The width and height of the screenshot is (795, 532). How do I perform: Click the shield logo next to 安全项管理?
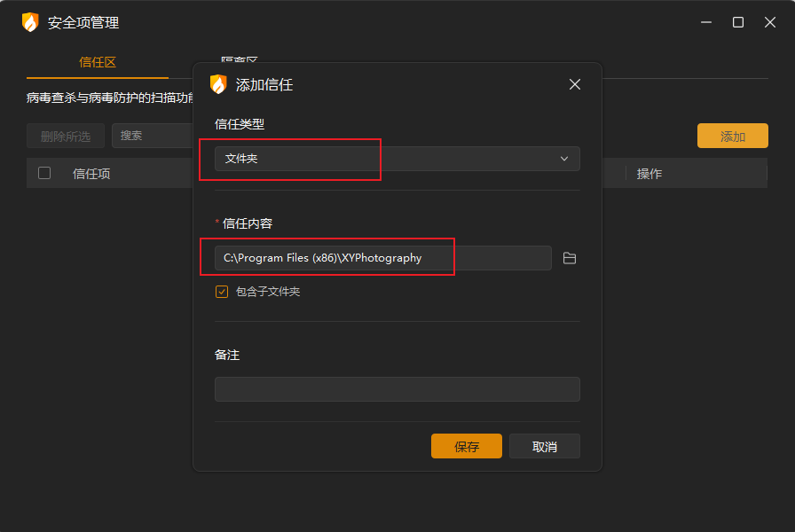[30, 22]
